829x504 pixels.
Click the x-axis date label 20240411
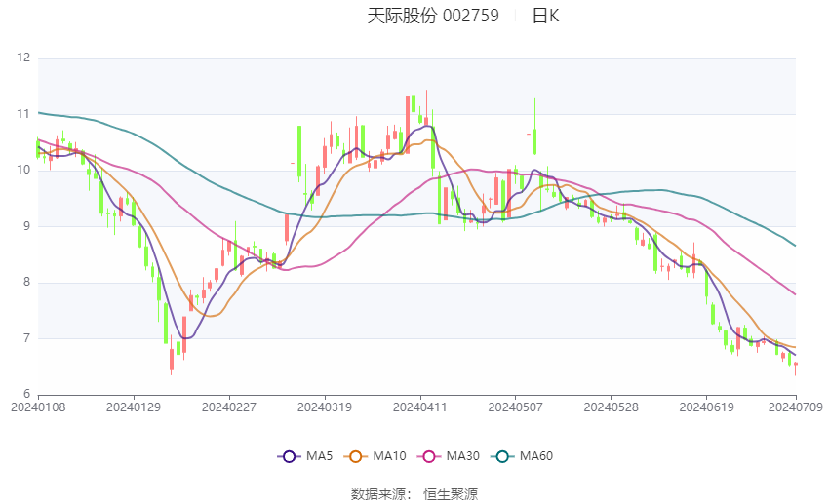[x=420, y=407]
